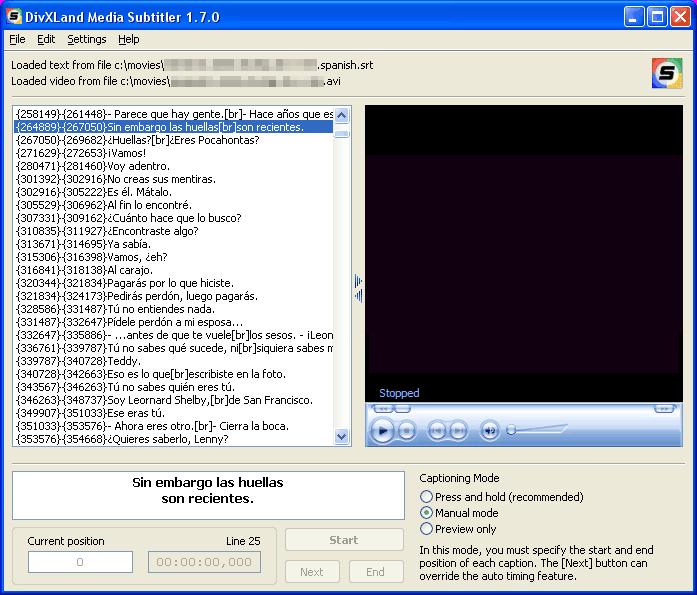This screenshot has height=595, width=697.
Task: Select line '¿Quieres saberlo, Lenny?'
Action: 174,439
